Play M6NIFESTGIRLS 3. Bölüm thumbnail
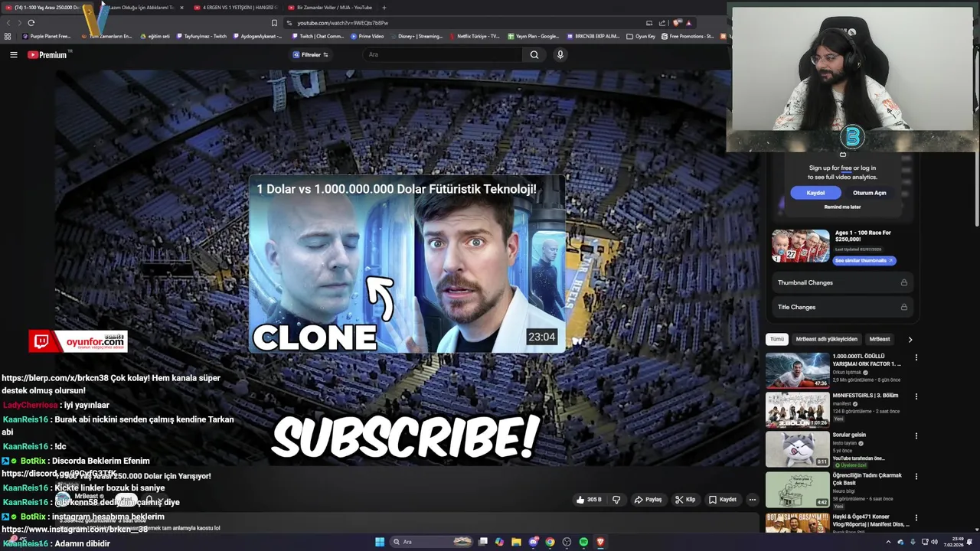Viewport: 980px width, 551px height. coord(797,409)
